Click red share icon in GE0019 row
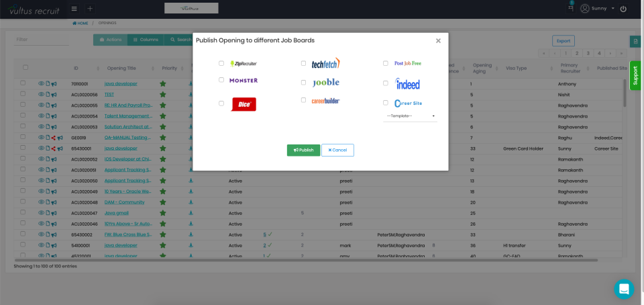Image resolution: width=644 pixels, height=305 pixels. click(x=54, y=137)
